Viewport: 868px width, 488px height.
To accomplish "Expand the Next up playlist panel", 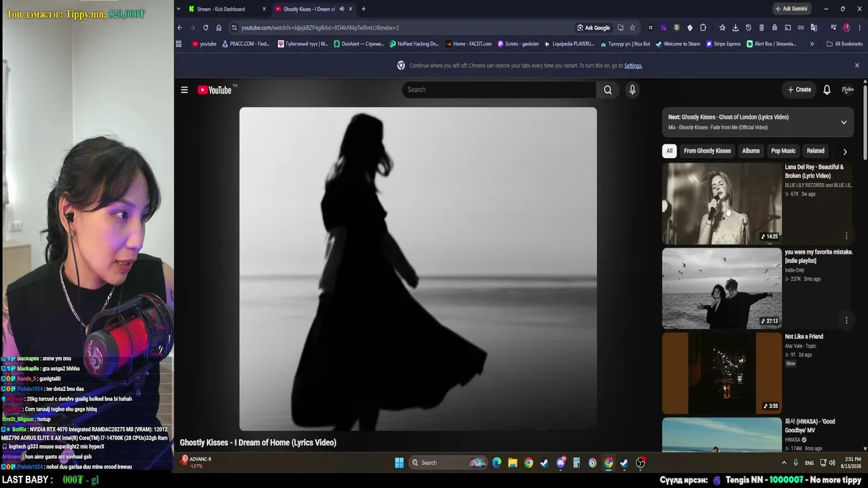I will 844,123.
